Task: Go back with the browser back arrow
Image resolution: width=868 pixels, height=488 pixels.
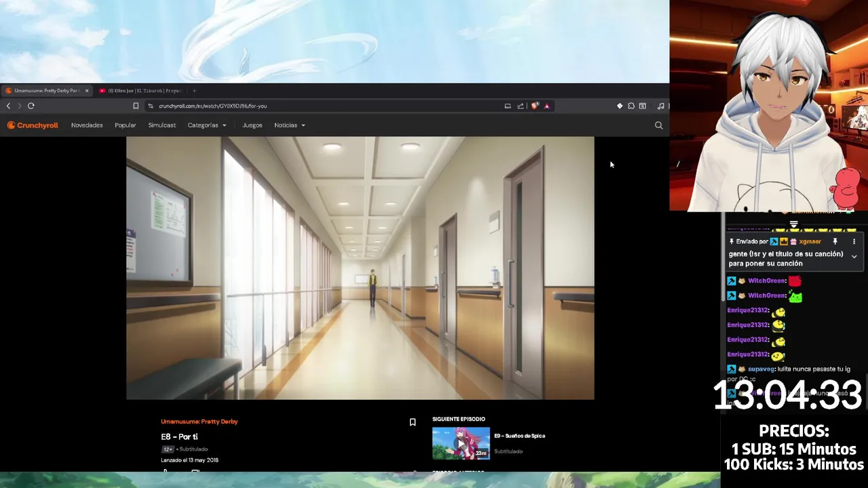Action: (8, 106)
